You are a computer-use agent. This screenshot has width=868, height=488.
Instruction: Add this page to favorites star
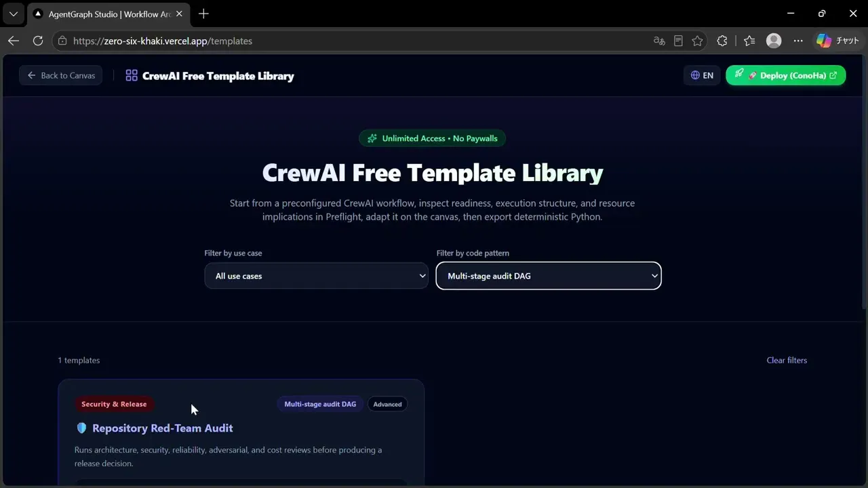697,41
